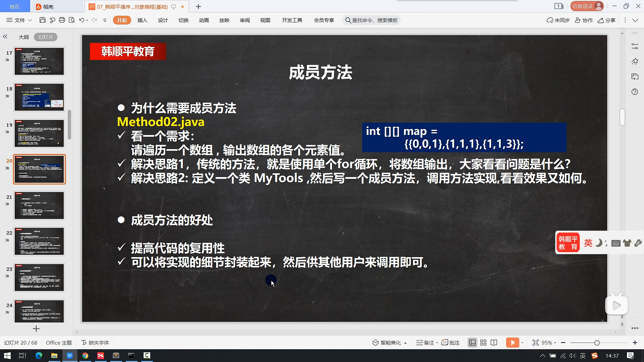Viewport: 644px width, 362px height.
Task: Toggle normal view mode button
Action: click(472, 343)
